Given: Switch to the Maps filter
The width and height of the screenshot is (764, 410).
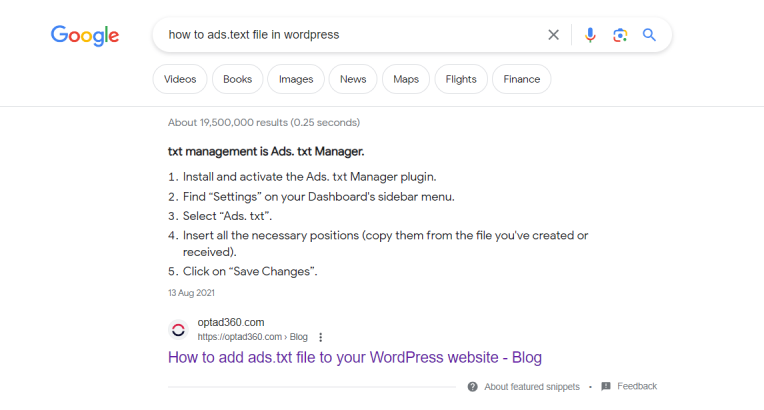Looking at the screenshot, I should [406, 79].
